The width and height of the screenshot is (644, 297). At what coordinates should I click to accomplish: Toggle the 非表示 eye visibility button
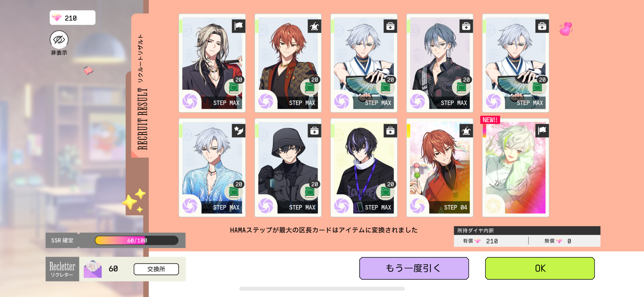point(59,40)
